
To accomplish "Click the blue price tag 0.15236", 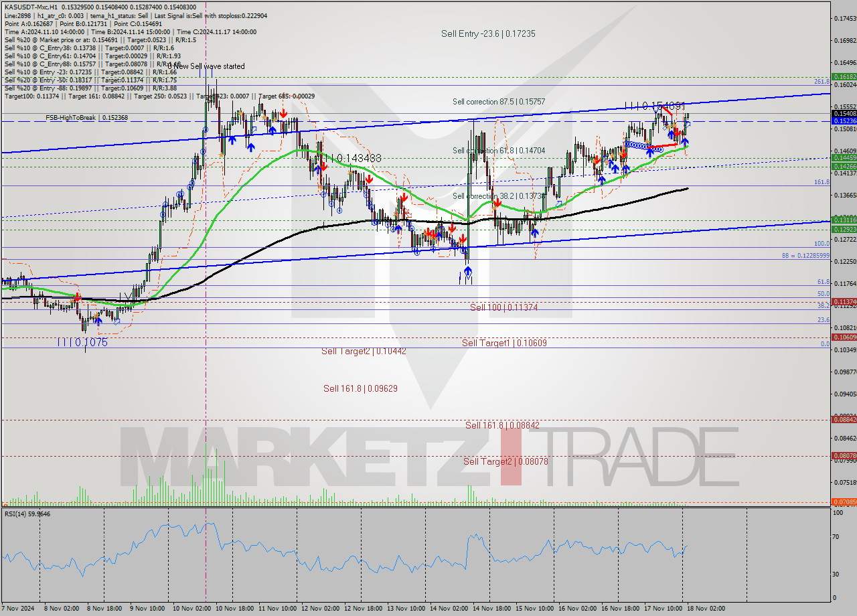I will click(844, 121).
